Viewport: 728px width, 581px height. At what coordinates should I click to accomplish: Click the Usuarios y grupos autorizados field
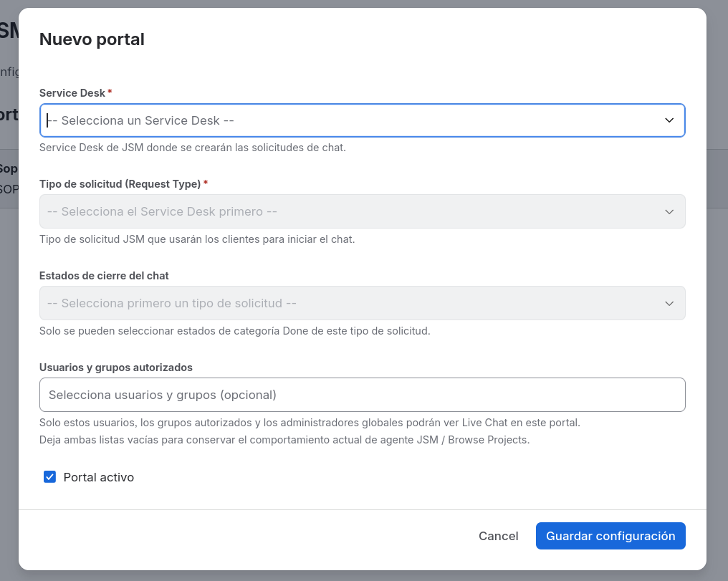pos(362,395)
